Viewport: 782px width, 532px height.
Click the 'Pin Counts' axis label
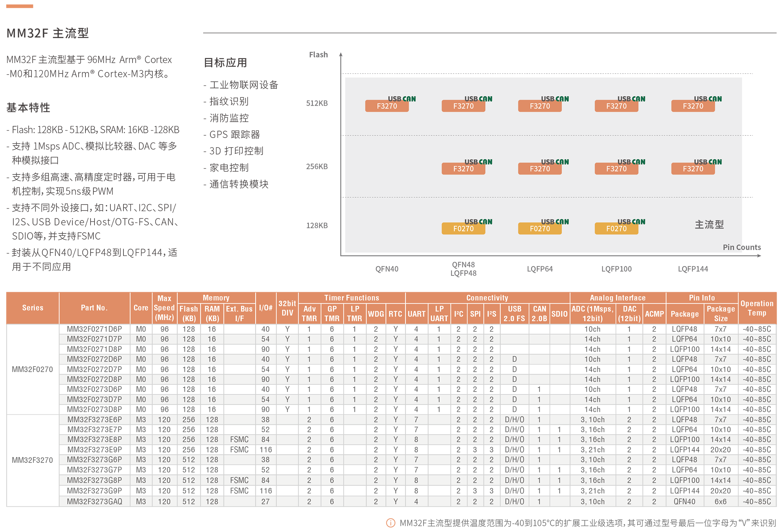pyautogui.click(x=742, y=247)
